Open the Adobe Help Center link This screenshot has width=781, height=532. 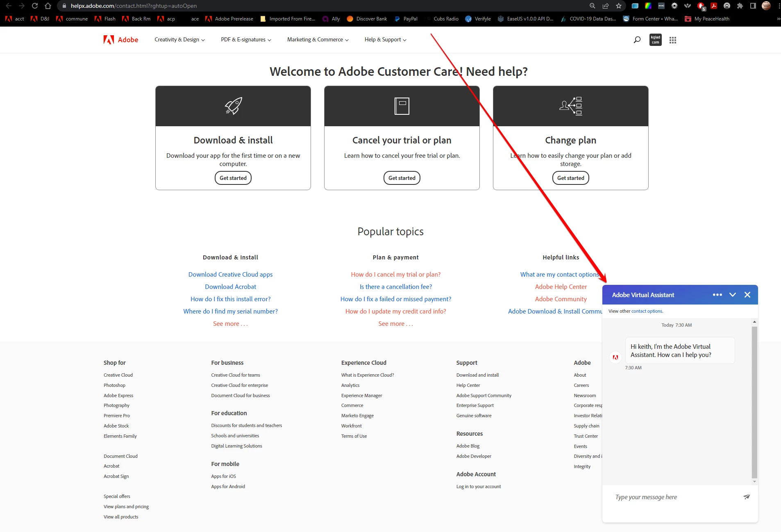pyautogui.click(x=561, y=287)
